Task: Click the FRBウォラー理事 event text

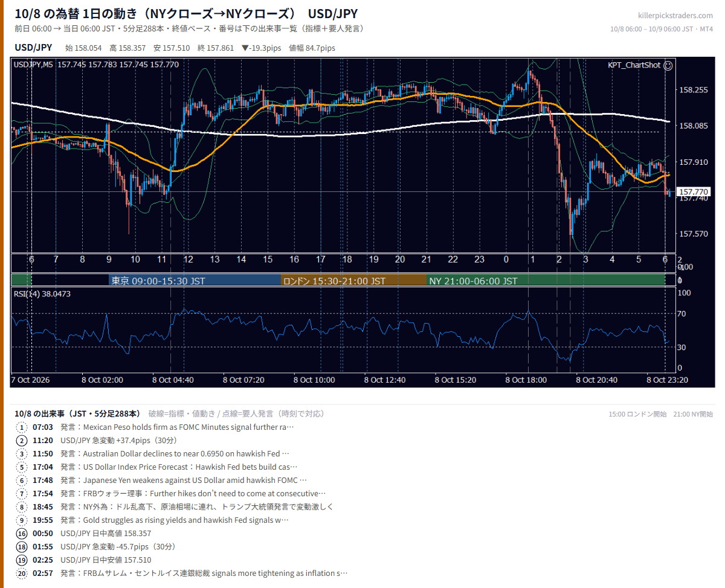Action: [193, 493]
